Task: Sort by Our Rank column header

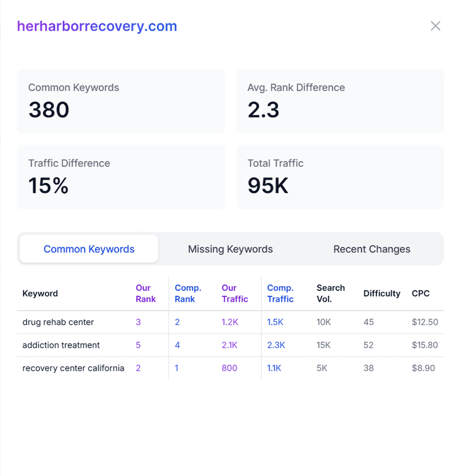Action: (146, 293)
